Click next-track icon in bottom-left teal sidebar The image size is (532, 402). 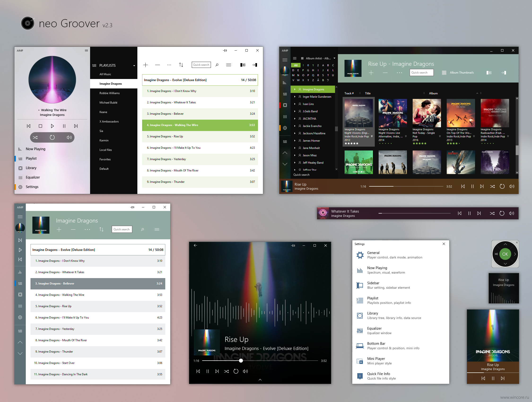(20, 240)
